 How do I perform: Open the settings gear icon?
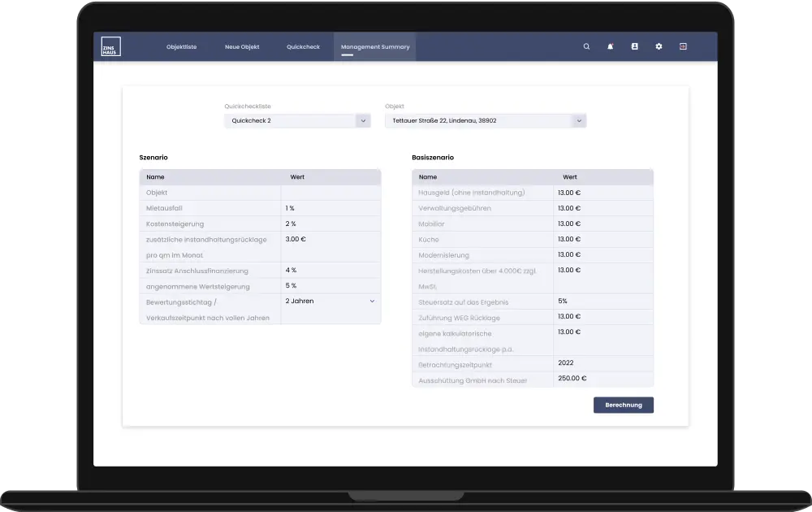point(659,46)
